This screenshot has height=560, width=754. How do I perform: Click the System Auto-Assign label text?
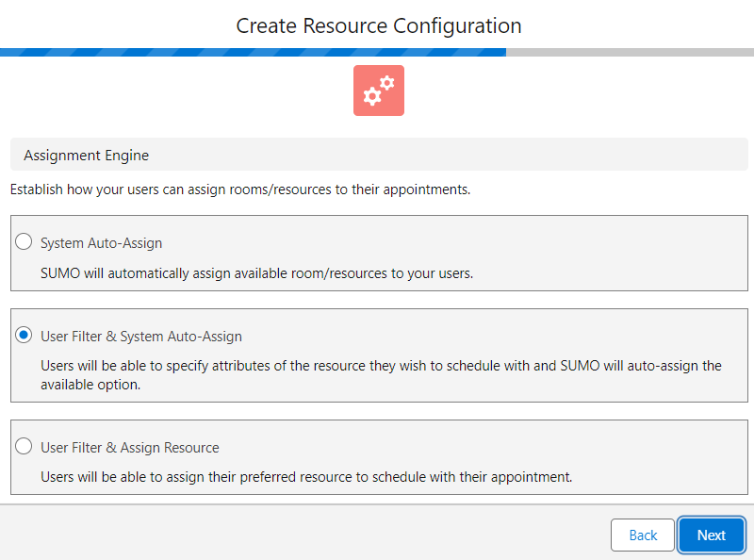101,242
